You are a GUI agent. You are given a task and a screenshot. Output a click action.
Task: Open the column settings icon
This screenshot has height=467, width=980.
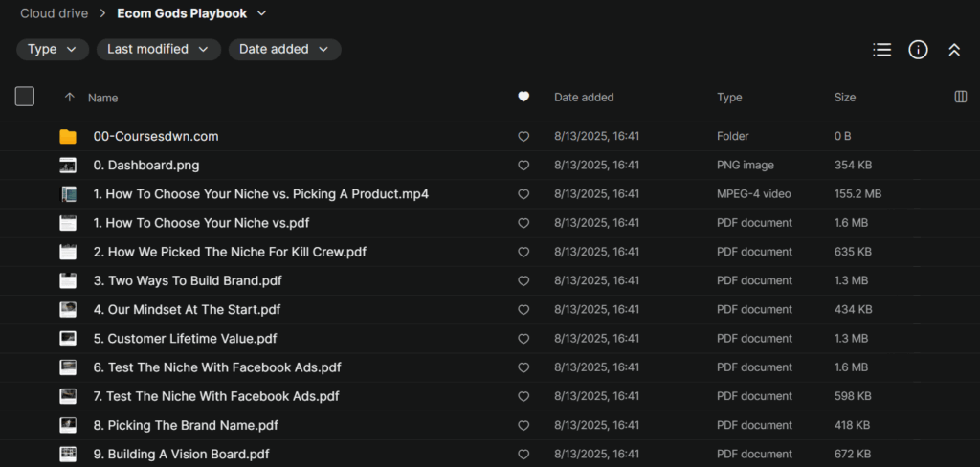[x=961, y=97]
